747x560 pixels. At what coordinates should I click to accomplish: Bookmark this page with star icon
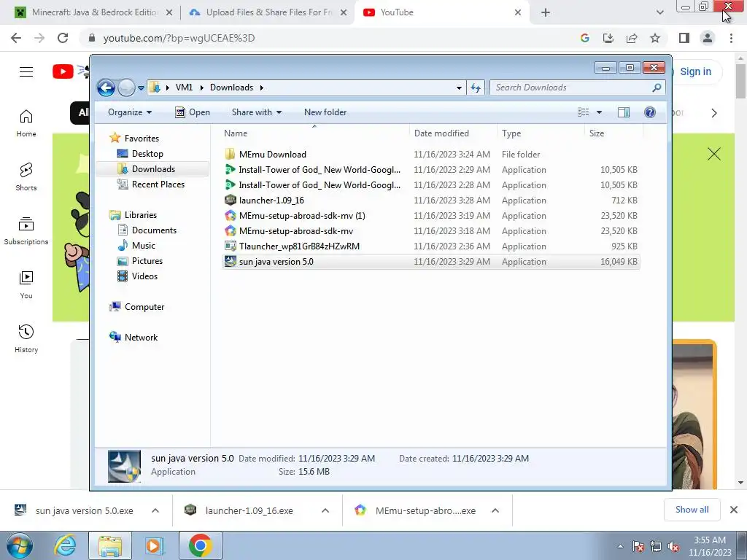coord(655,38)
